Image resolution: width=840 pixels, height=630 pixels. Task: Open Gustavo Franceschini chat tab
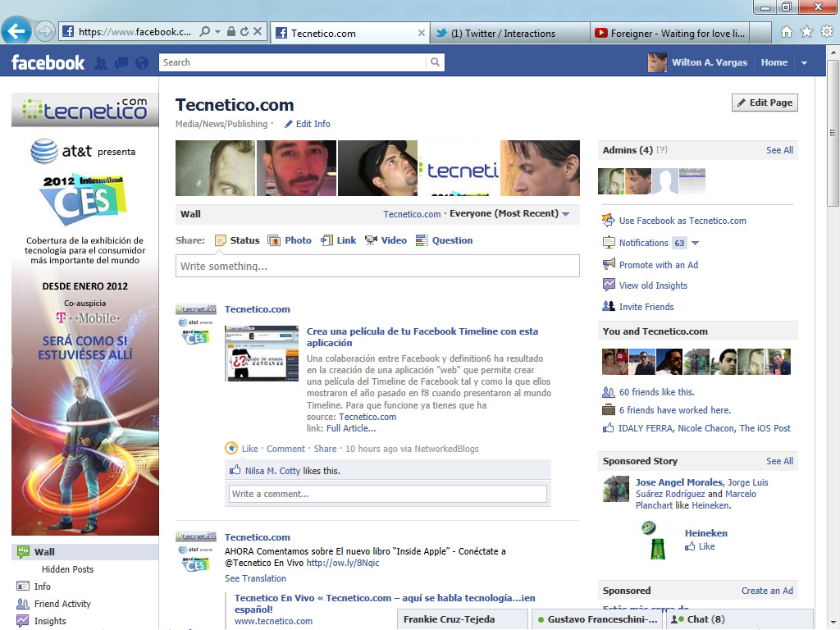coord(597,619)
